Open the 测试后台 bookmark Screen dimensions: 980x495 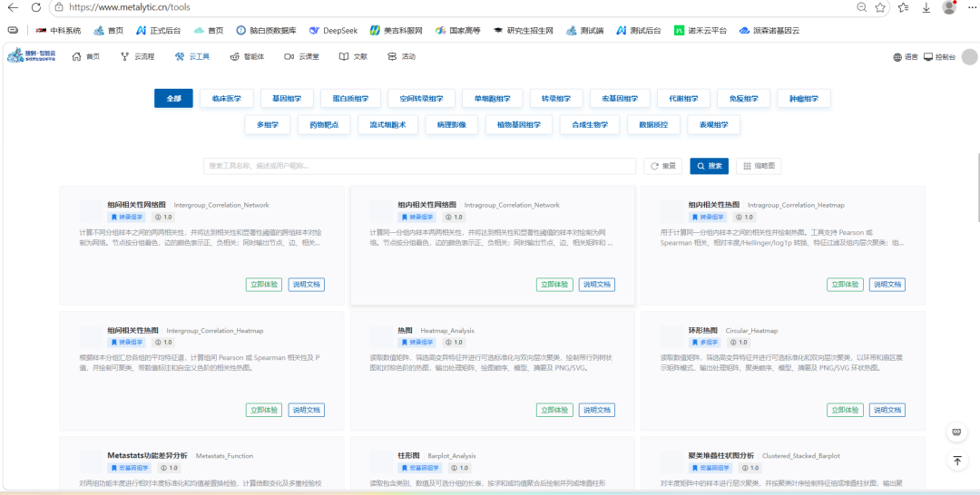point(638,30)
